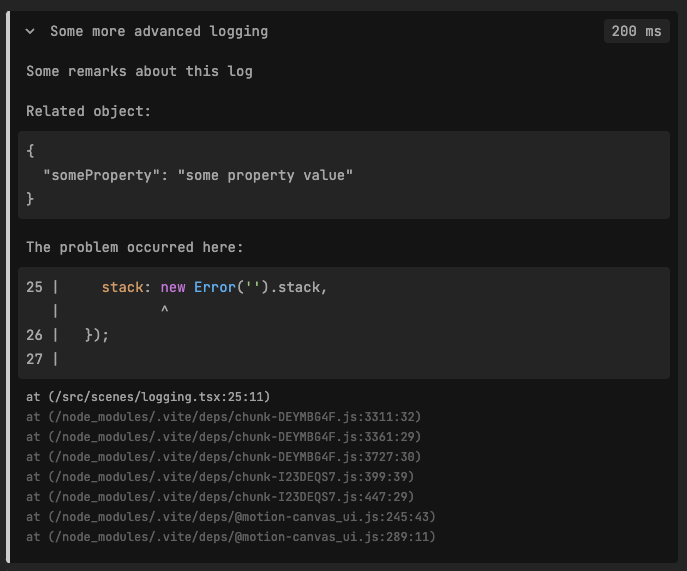Screen dimensions: 687x571
Task: Open stack link @motion-canvas_ui.js:245:43
Action: click(231, 517)
